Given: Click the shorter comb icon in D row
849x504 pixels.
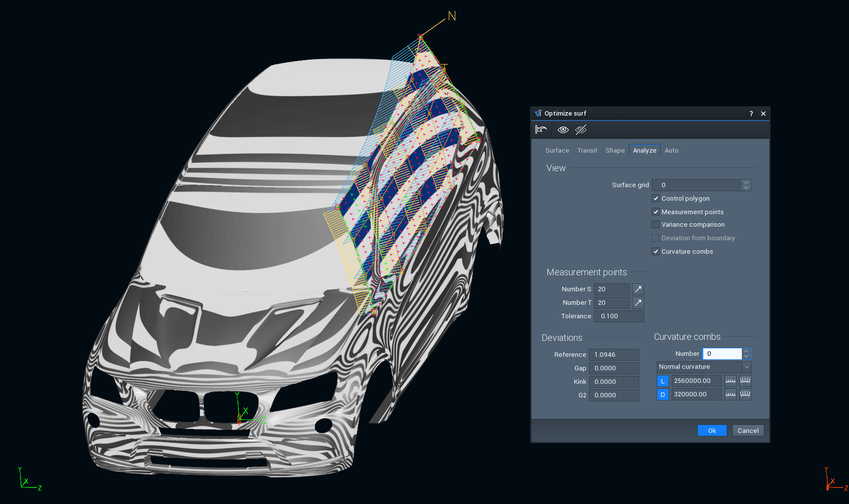Looking at the screenshot, I should [x=730, y=394].
